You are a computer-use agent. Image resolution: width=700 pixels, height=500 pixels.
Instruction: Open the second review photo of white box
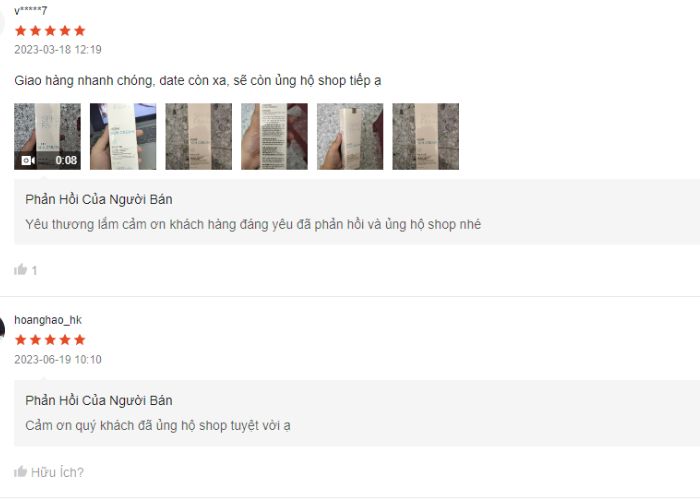[123, 137]
